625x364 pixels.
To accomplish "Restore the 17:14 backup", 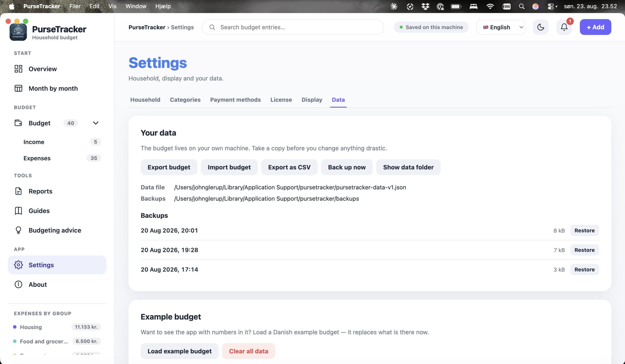I will tap(584, 270).
